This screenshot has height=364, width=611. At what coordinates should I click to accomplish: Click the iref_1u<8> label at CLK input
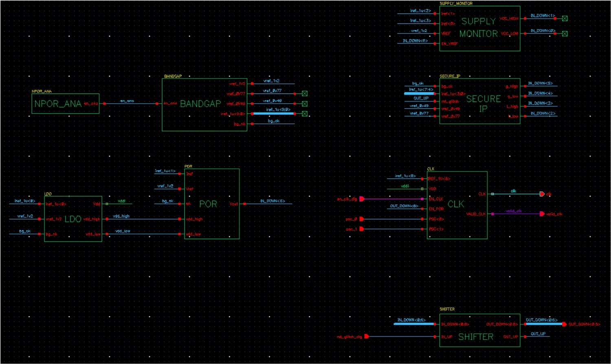pyautogui.click(x=405, y=176)
